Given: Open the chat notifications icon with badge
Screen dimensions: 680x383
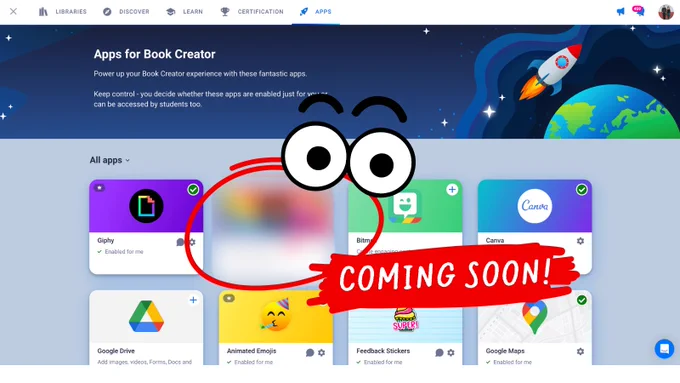Looking at the screenshot, I should [x=638, y=11].
